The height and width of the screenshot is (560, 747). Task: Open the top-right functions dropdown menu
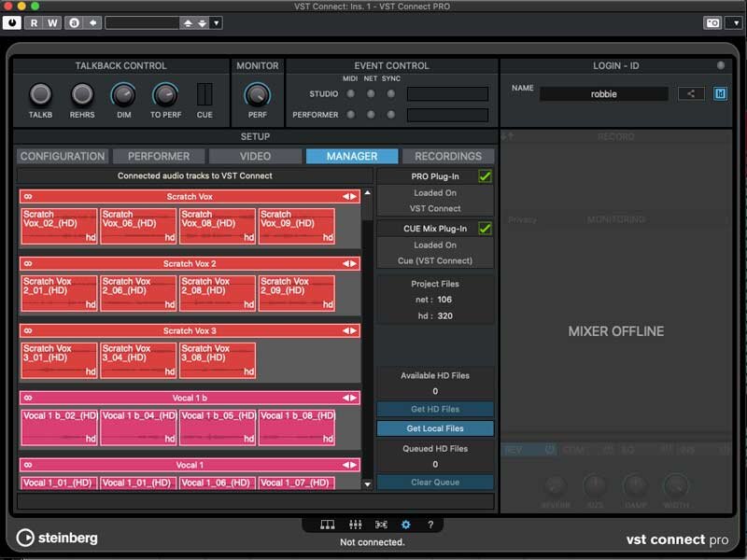pos(735,22)
